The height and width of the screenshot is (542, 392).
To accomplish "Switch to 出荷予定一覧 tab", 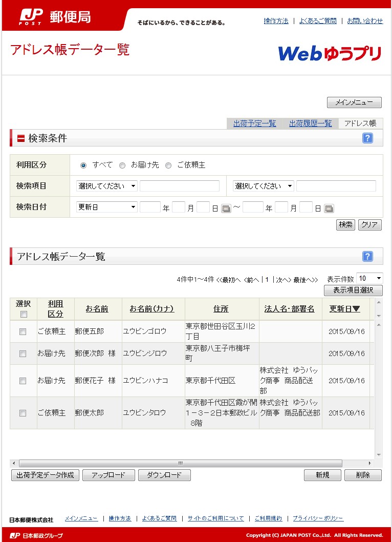I will coord(254,123).
